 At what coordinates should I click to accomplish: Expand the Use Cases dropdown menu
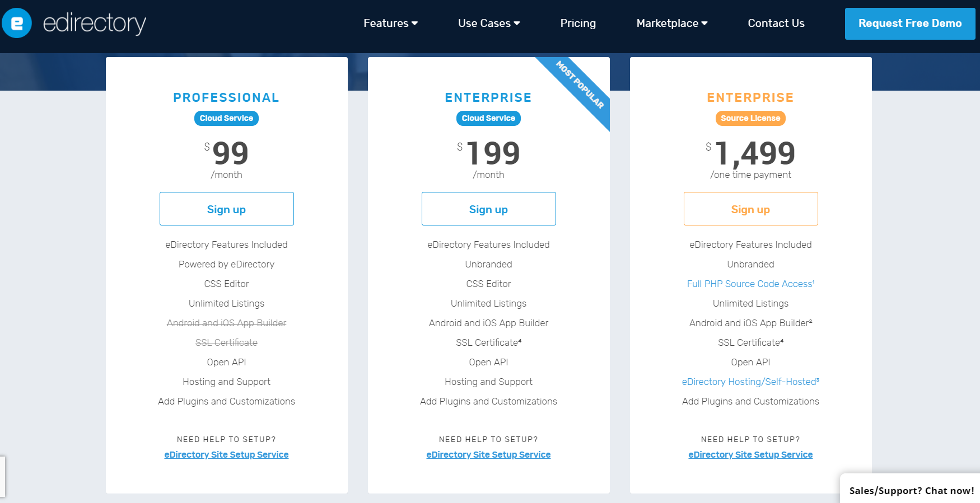coord(489,23)
